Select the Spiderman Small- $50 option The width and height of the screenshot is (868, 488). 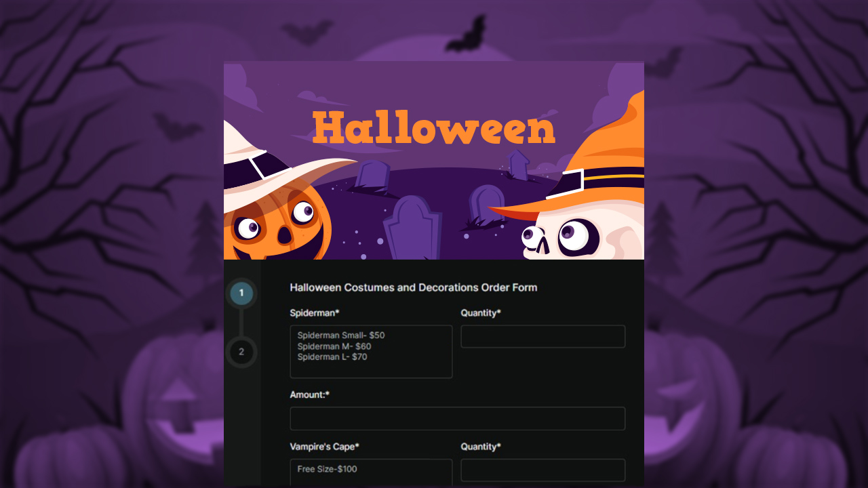click(x=340, y=335)
